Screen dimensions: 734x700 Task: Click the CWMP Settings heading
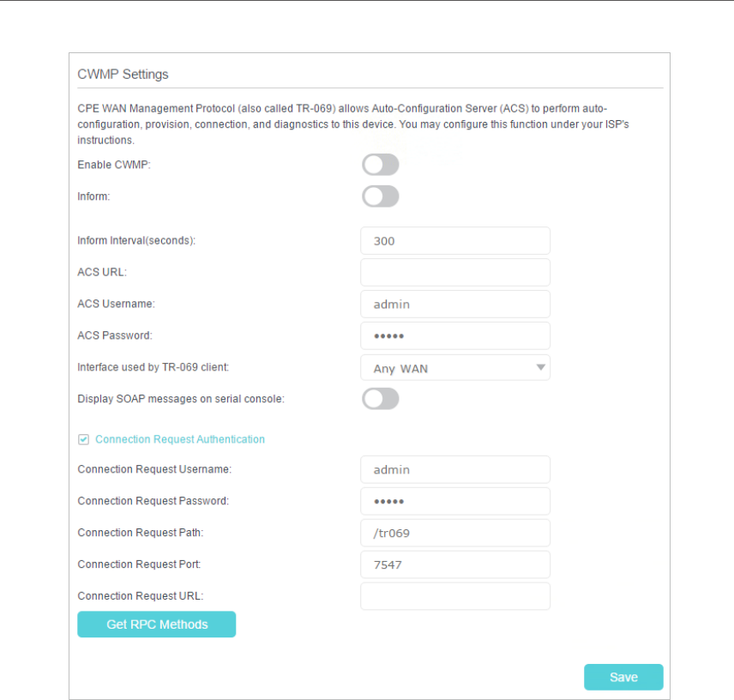point(123,75)
